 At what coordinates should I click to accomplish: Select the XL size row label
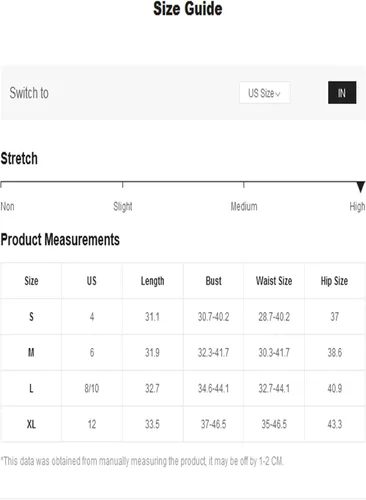tap(31, 424)
